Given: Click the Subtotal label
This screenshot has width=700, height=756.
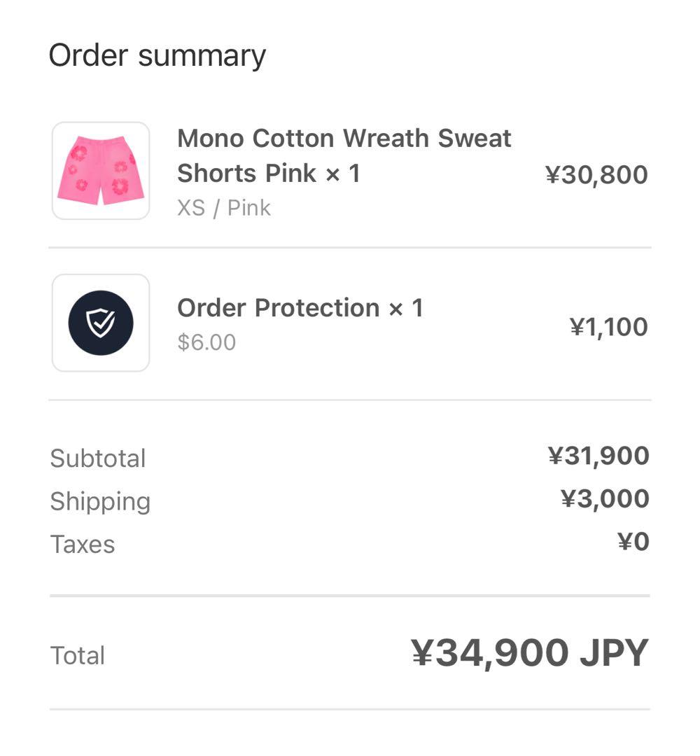Looking at the screenshot, I should click(x=98, y=458).
